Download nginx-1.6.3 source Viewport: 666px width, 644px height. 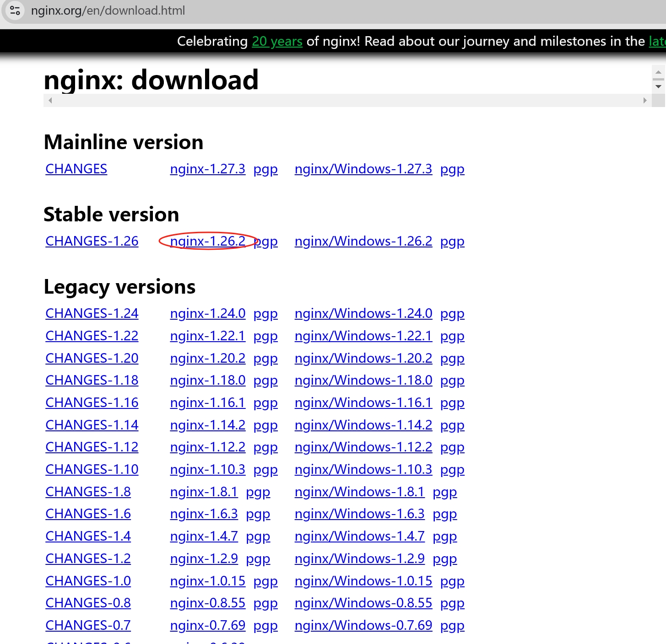pyautogui.click(x=204, y=514)
